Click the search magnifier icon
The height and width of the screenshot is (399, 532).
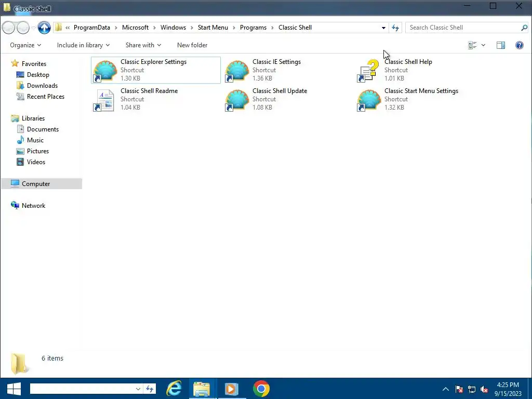(524, 28)
